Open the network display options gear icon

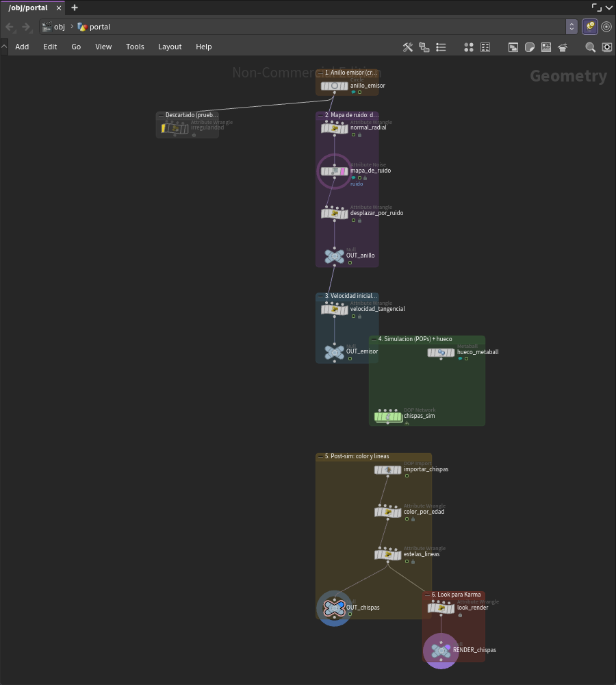coord(607,47)
